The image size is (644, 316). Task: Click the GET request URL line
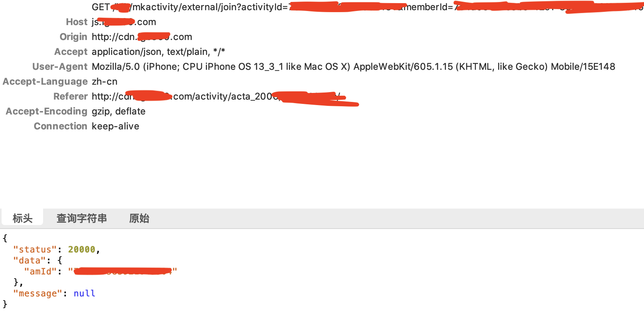(x=367, y=7)
